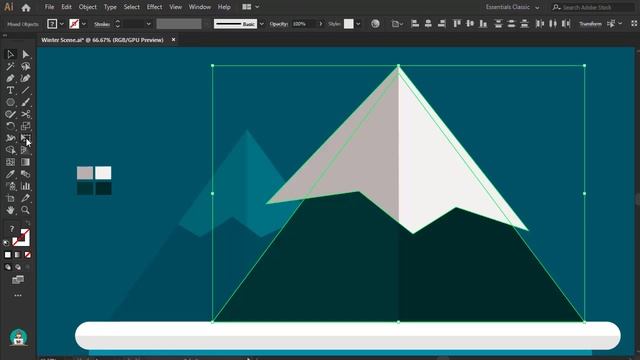The height and width of the screenshot is (360, 640).
Task: Select the Ellipse shape tool
Action: coord(10,102)
